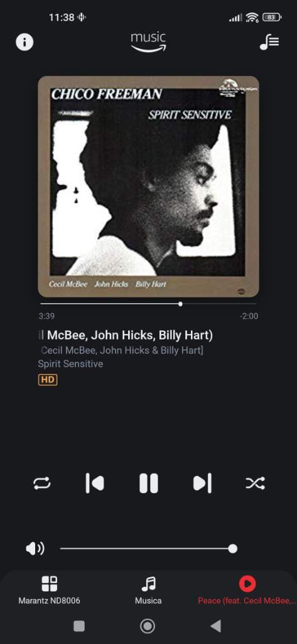
Task: Tap the remaining time -2:00 label
Action: 249,316
